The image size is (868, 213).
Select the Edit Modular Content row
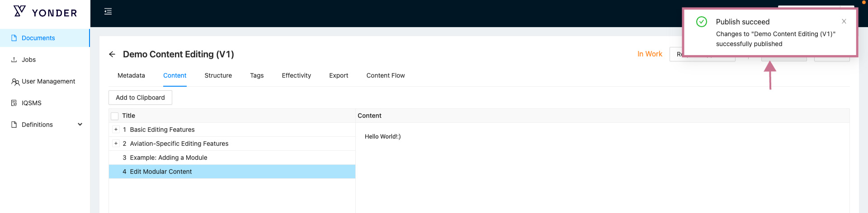(160, 171)
